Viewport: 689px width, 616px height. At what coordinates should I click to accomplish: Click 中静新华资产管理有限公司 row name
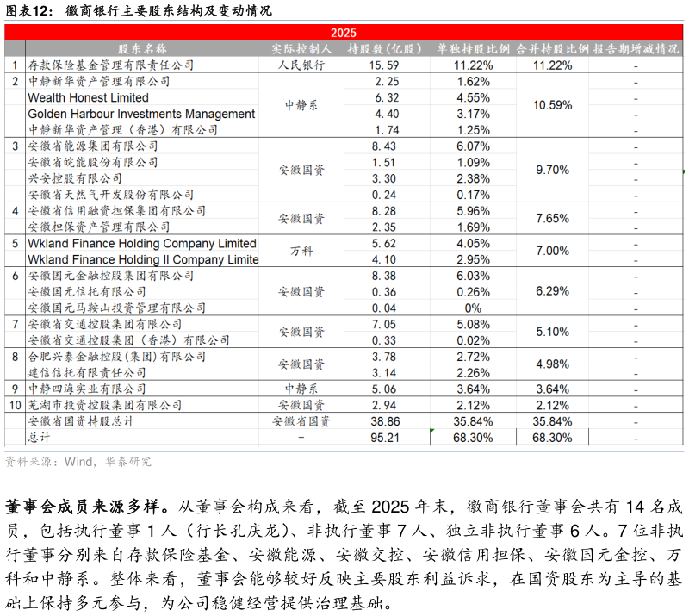click(x=99, y=81)
